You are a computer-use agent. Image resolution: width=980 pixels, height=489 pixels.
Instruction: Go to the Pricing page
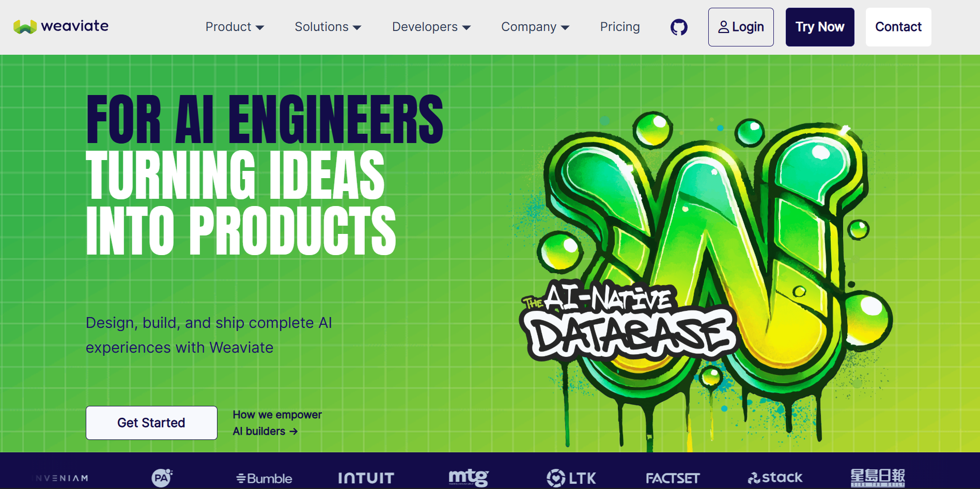[619, 27]
